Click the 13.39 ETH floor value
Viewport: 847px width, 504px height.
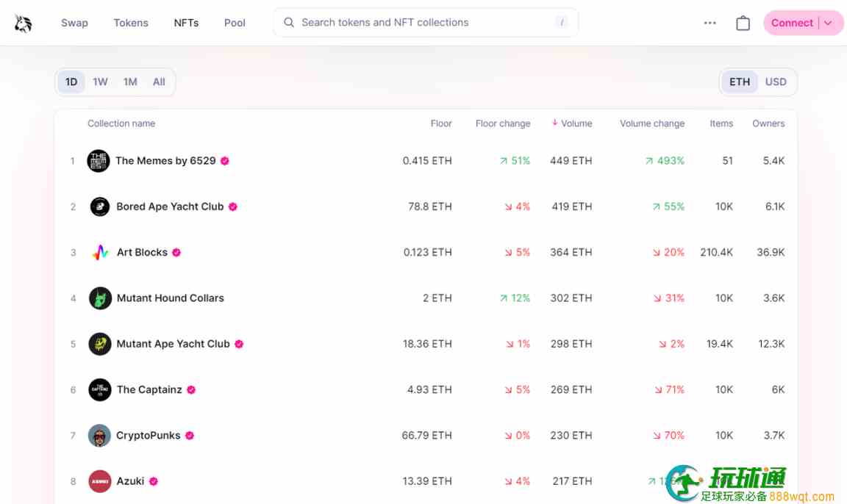[x=427, y=481]
